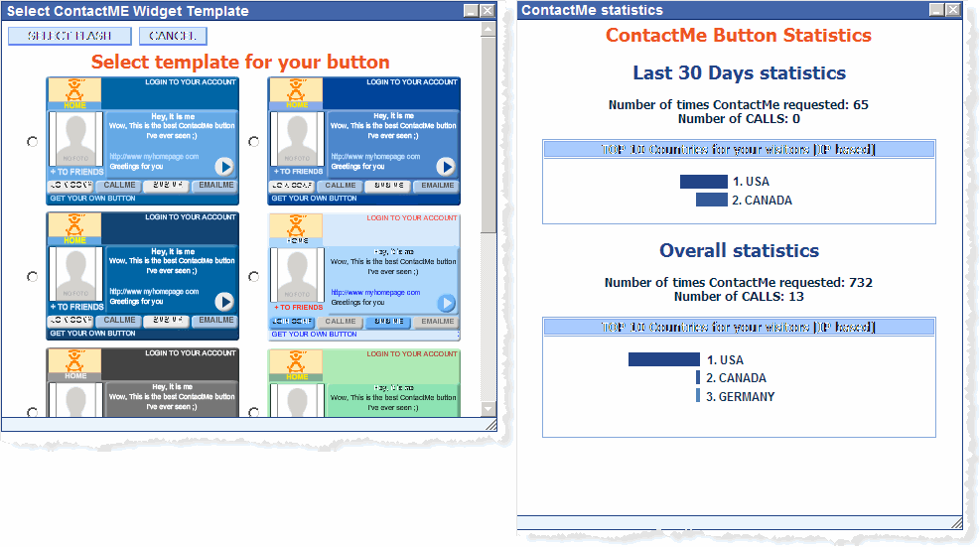Click the 'Last 30 Days statistics' heading

(739, 73)
